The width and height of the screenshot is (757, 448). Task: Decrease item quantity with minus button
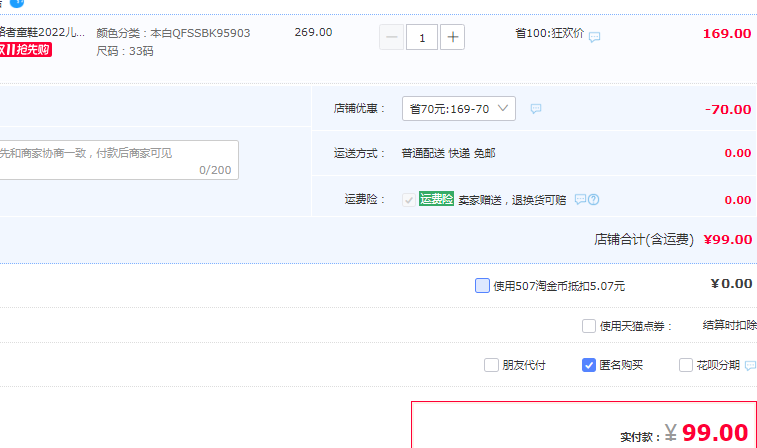point(392,37)
